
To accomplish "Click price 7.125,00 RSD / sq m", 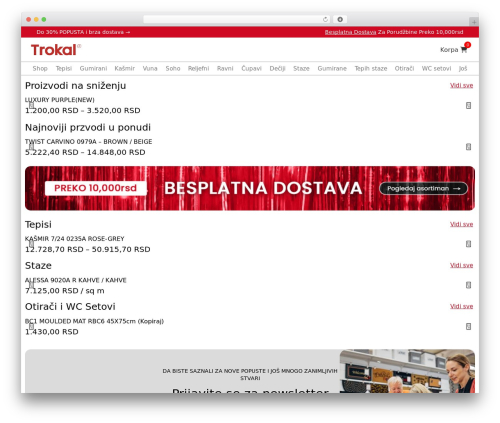I will click(x=65, y=291).
